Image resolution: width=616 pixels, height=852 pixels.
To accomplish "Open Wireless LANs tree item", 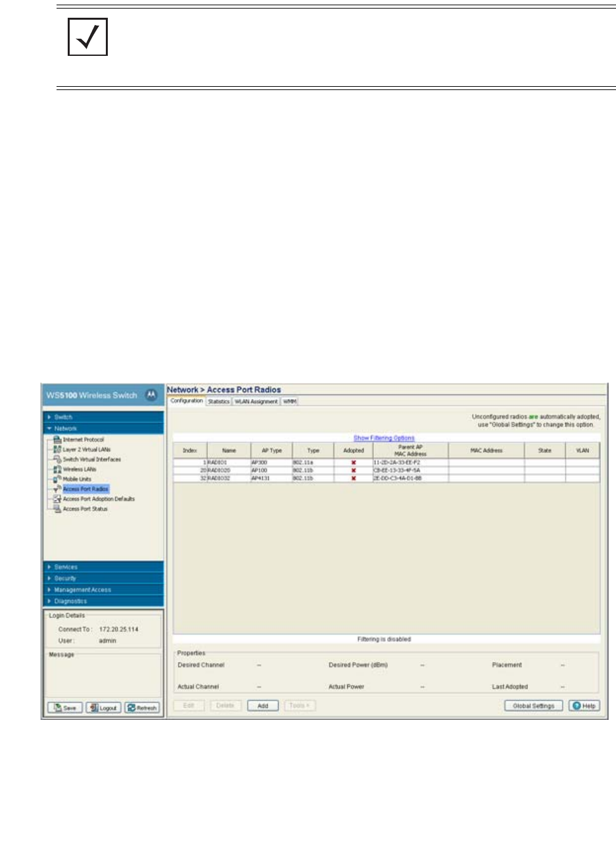I will 80,469.
